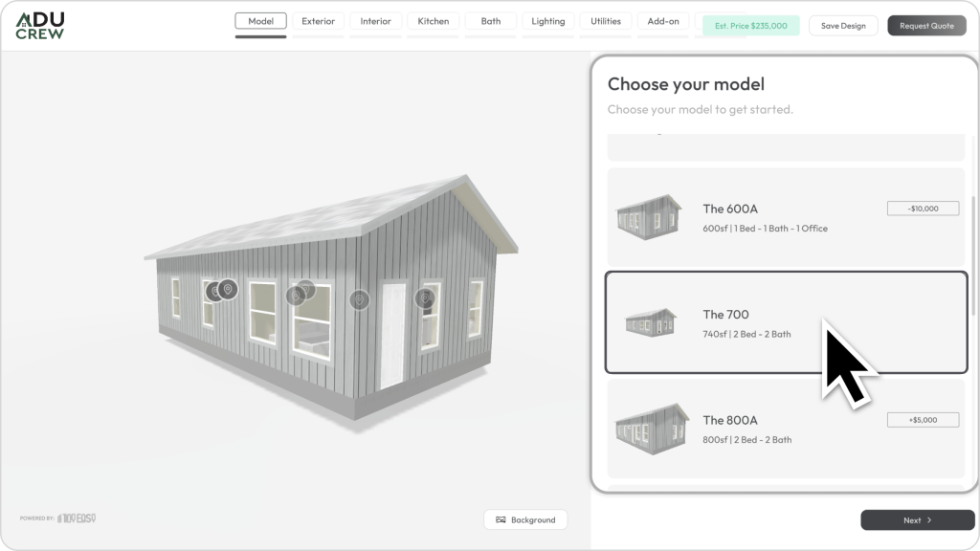Click the Est. Price $235,000 badge

click(749, 26)
